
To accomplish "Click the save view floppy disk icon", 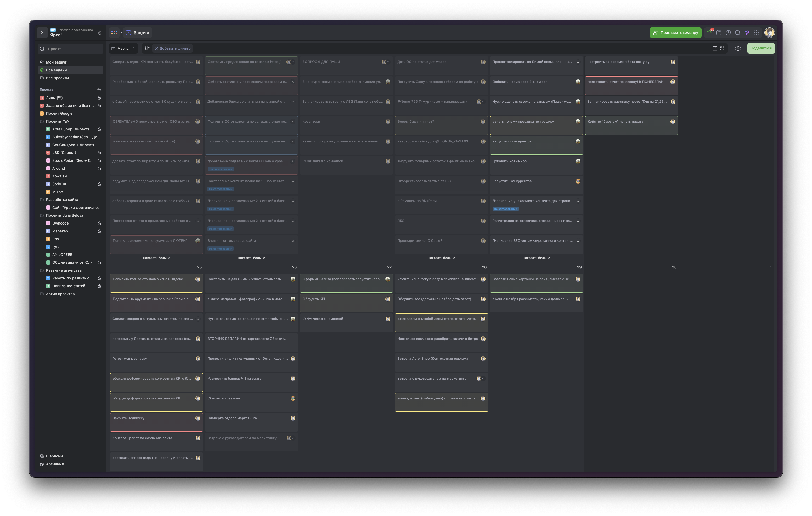I will coord(714,48).
